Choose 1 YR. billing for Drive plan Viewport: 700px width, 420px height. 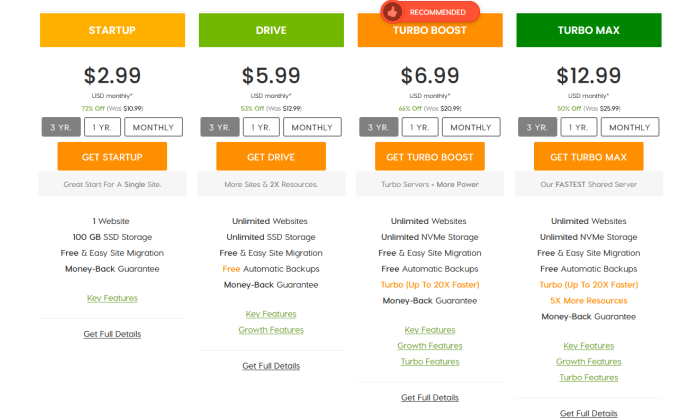[260, 127]
